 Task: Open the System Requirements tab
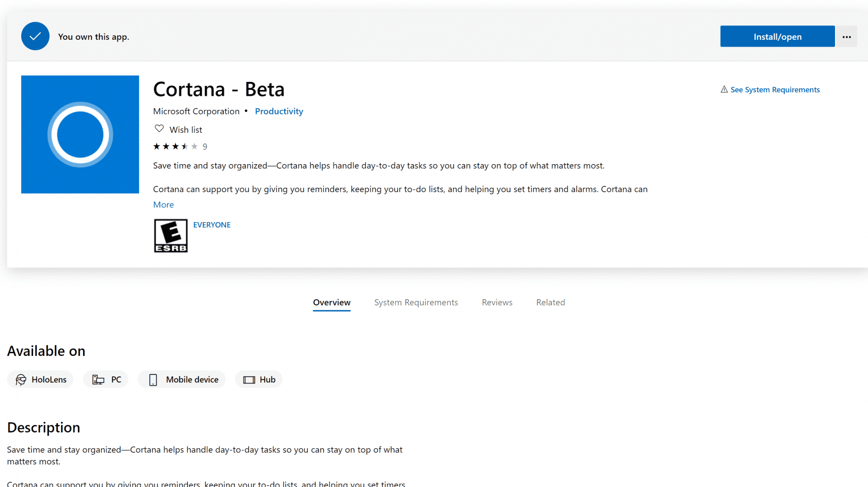416,302
